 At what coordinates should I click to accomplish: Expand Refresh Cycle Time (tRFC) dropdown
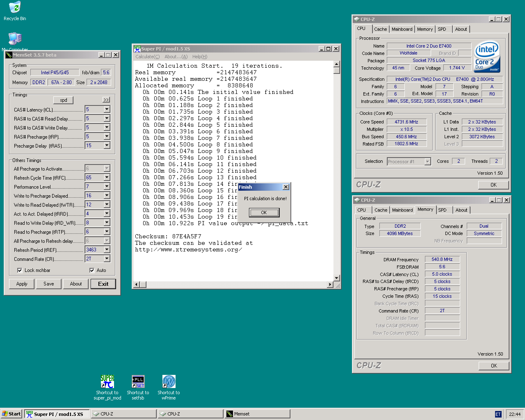coord(107,178)
